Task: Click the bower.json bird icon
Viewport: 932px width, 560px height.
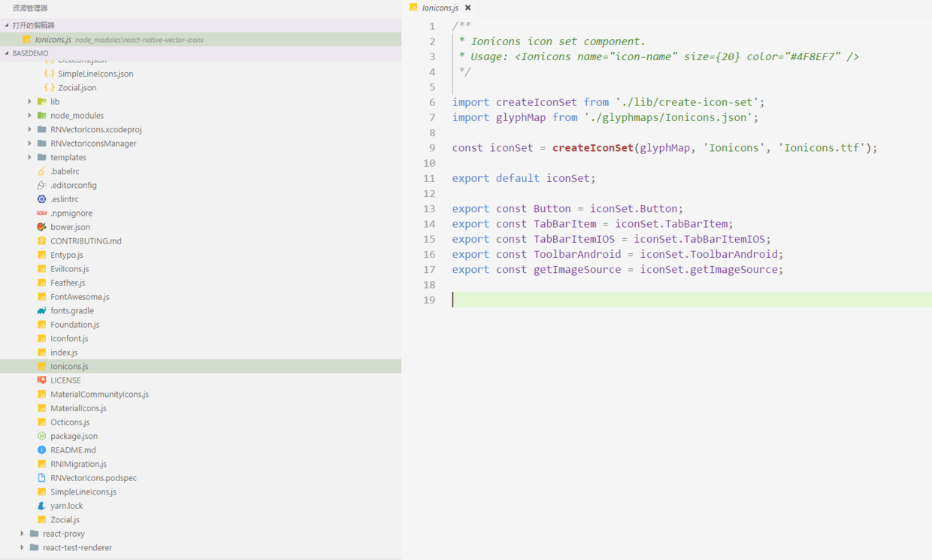Action: pyautogui.click(x=42, y=227)
